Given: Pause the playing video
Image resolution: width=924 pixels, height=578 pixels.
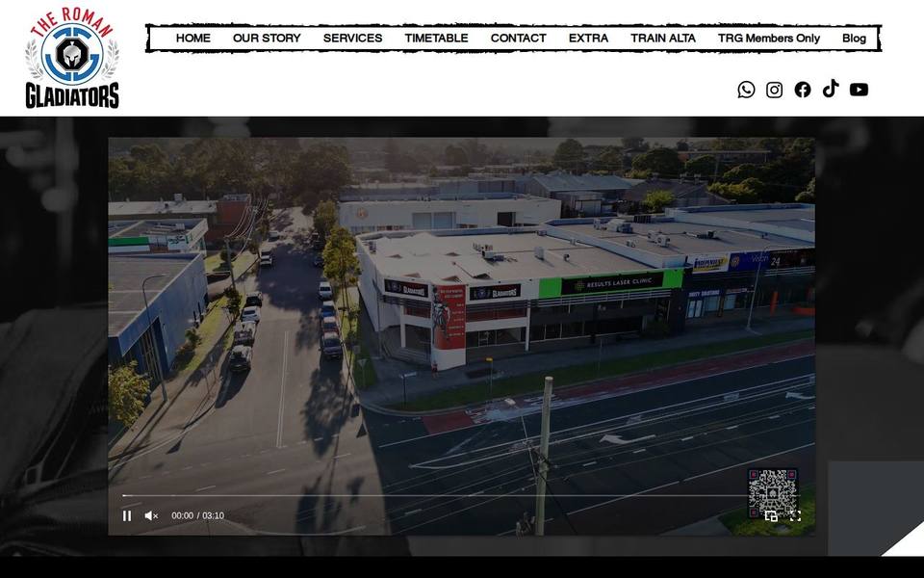Looking at the screenshot, I should [127, 515].
